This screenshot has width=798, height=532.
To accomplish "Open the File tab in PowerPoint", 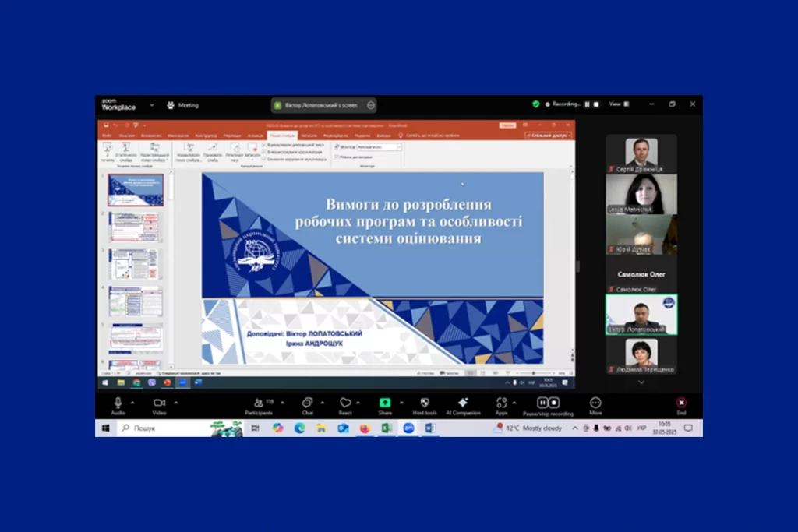I will (106, 136).
